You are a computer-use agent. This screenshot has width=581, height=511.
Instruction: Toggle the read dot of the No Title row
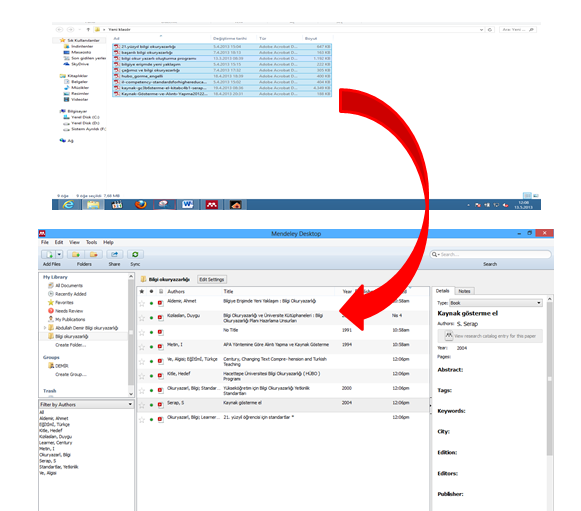(x=151, y=332)
